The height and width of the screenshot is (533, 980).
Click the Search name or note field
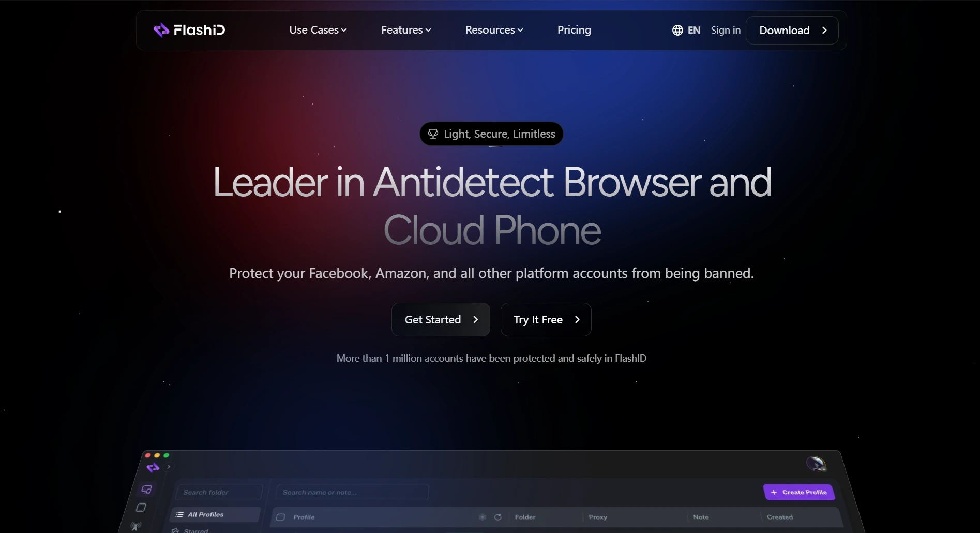(352, 492)
